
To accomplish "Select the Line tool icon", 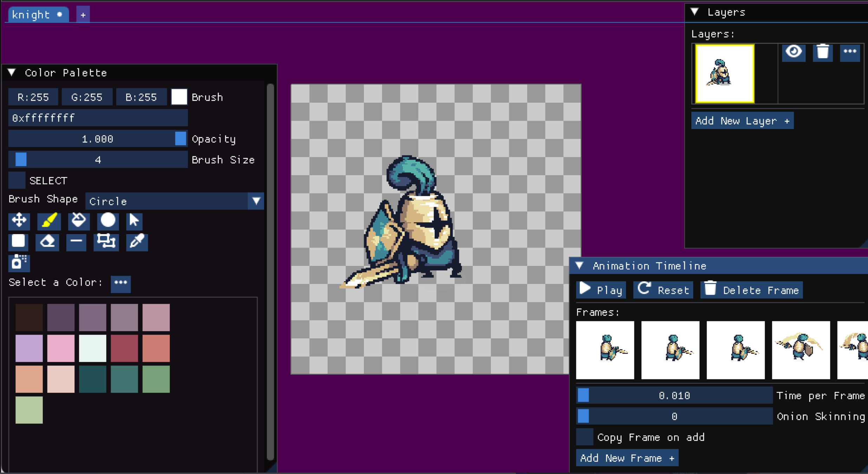I will point(76,242).
